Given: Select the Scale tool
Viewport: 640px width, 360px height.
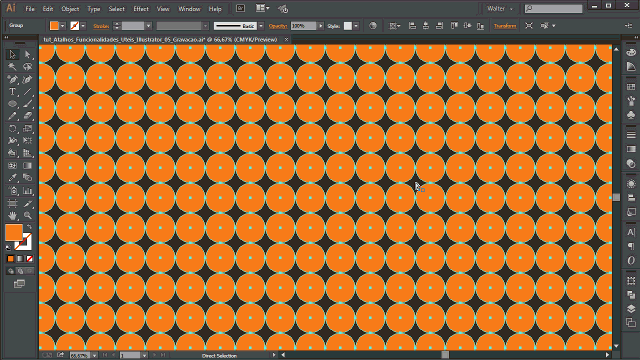Looking at the screenshot, I should 27,129.
